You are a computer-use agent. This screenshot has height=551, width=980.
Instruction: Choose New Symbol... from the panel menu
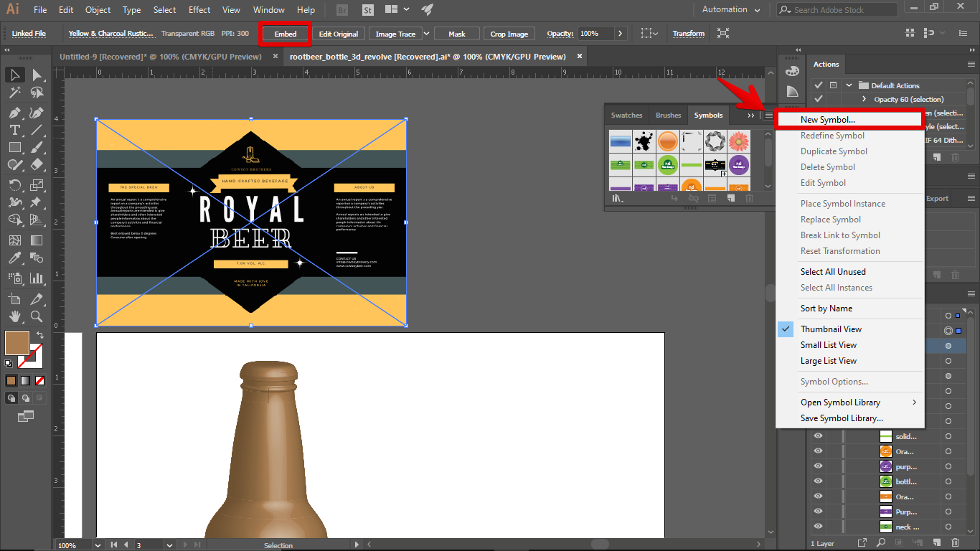[x=828, y=120]
